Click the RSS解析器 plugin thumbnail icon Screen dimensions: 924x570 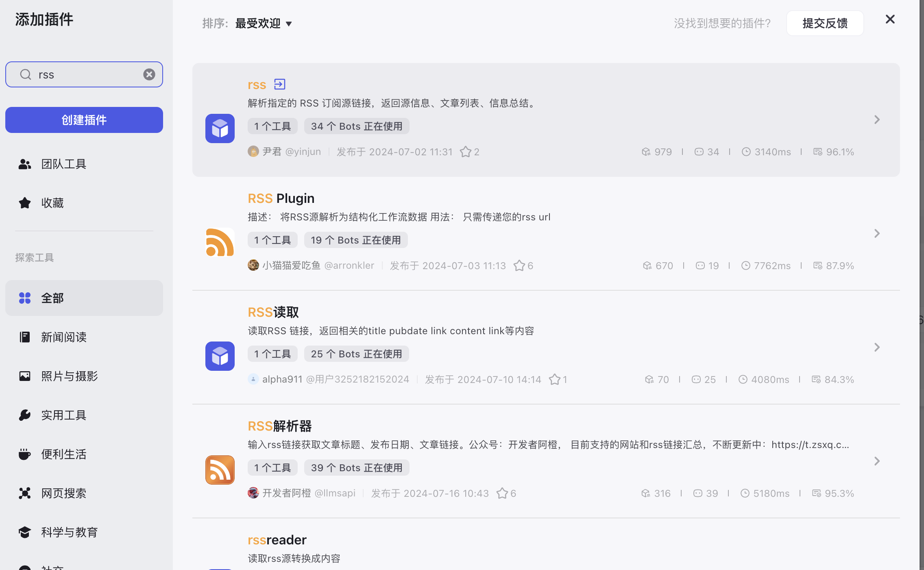[x=220, y=470]
